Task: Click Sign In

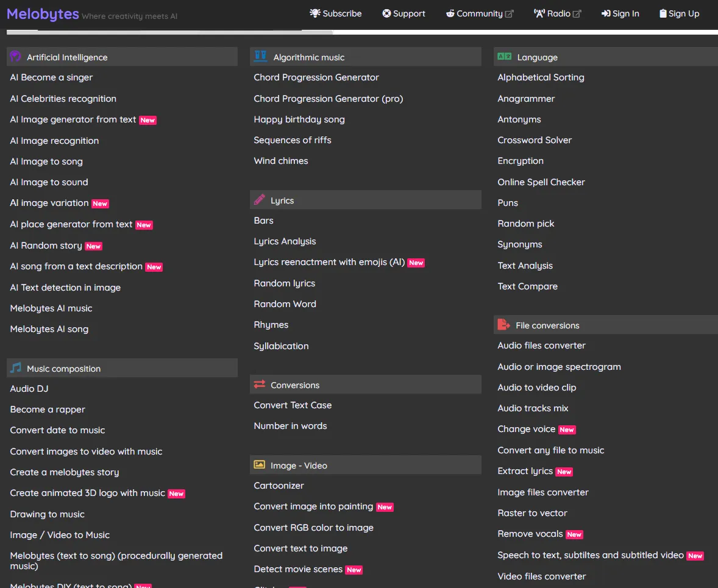Action: tap(620, 13)
